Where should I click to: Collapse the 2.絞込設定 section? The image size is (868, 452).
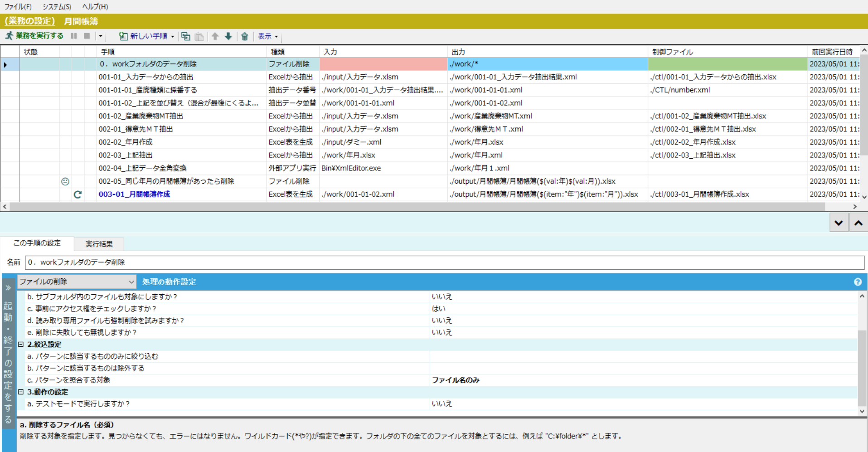21,345
